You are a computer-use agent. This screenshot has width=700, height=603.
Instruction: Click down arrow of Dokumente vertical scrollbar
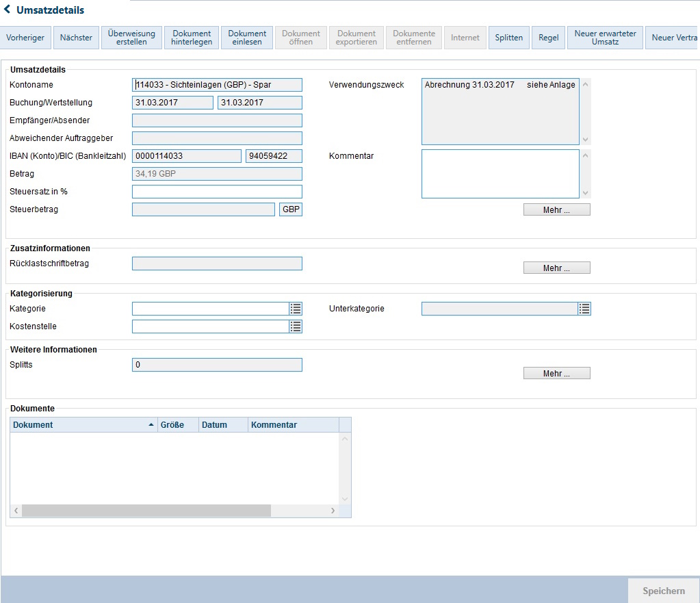[x=345, y=498]
